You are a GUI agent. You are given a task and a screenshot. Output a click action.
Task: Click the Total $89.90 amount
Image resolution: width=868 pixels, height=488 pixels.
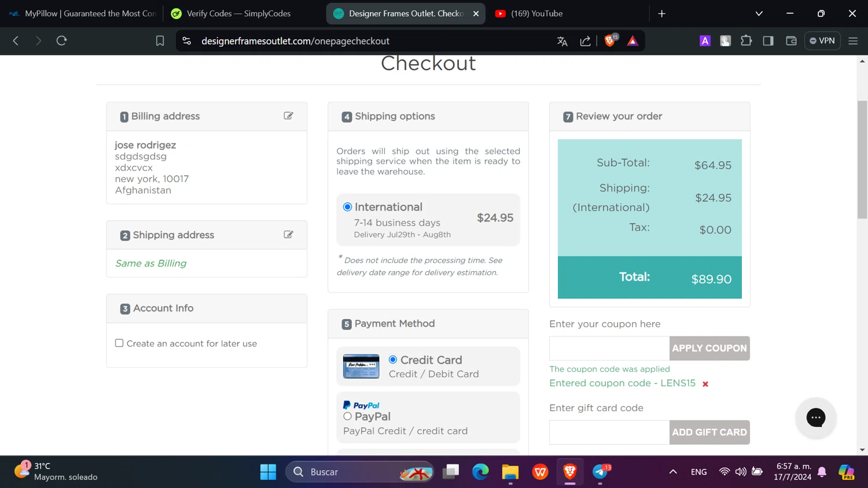[711, 279]
